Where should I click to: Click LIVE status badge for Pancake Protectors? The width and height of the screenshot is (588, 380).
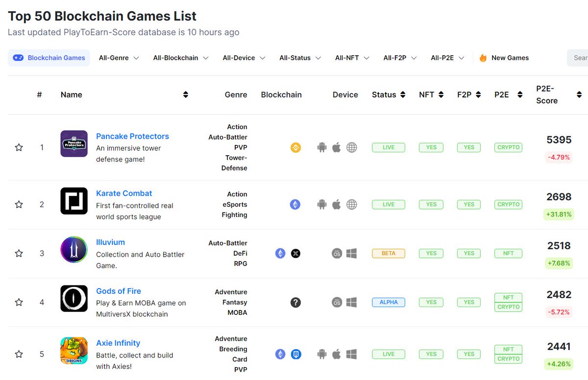pos(389,147)
